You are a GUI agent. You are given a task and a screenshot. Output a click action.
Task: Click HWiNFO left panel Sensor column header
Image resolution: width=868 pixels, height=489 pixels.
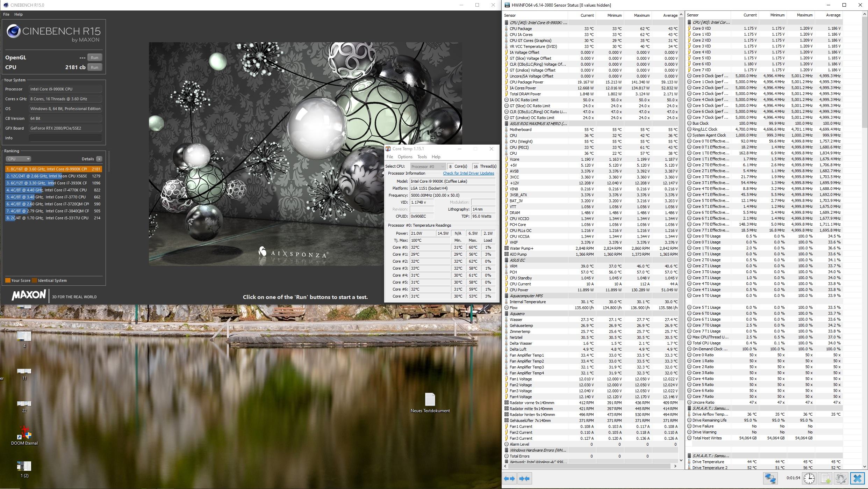coord(536,15)
